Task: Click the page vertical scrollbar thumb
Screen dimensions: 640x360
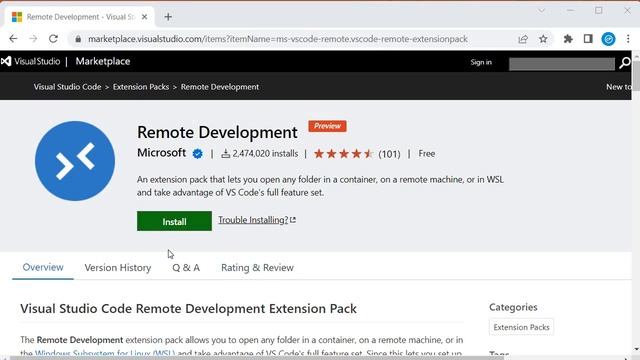Action: 636,75
